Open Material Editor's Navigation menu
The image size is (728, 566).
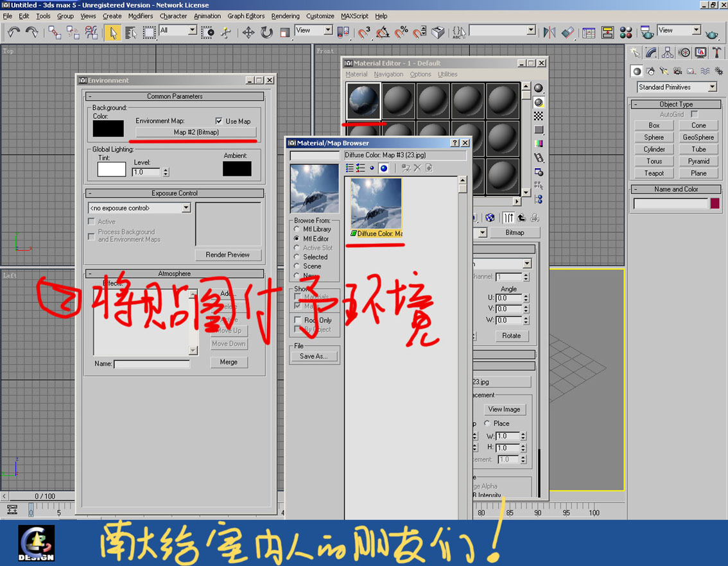[388, 74]
